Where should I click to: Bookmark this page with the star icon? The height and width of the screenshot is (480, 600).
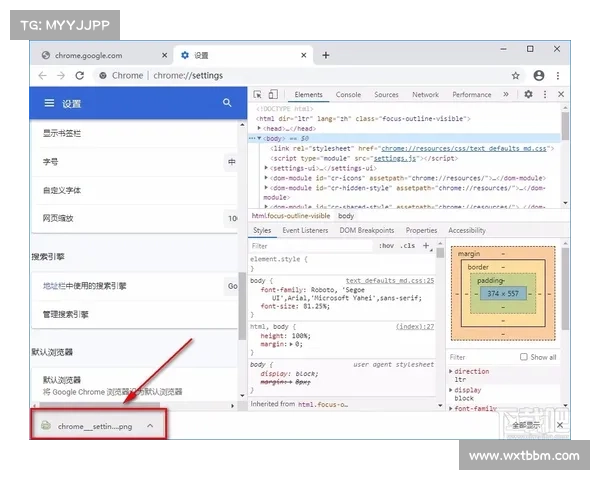point(515,75)
